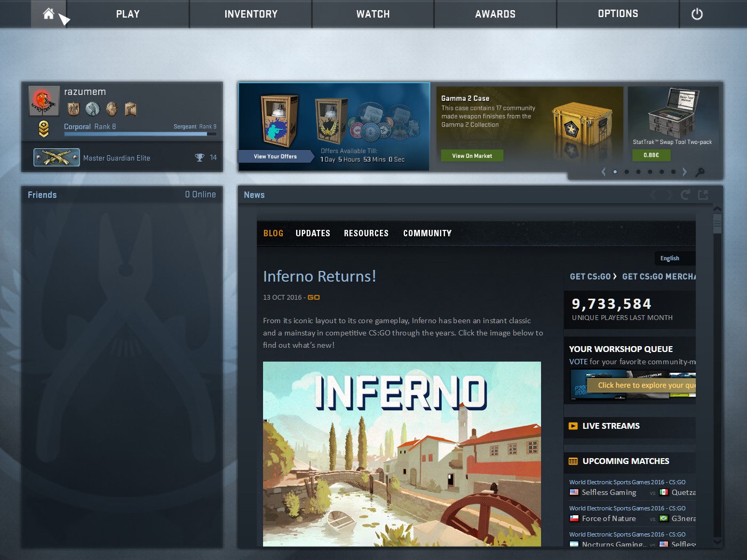This screenshot has width=747, height=560.
Task: Click here to explore your workshop queue
Action: [x=642, y=385]
